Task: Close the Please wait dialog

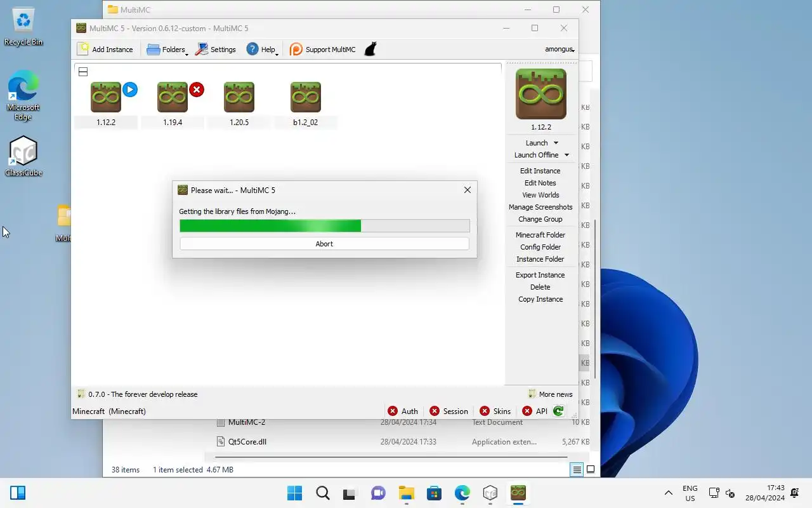Action: click(x=468, y=190)
